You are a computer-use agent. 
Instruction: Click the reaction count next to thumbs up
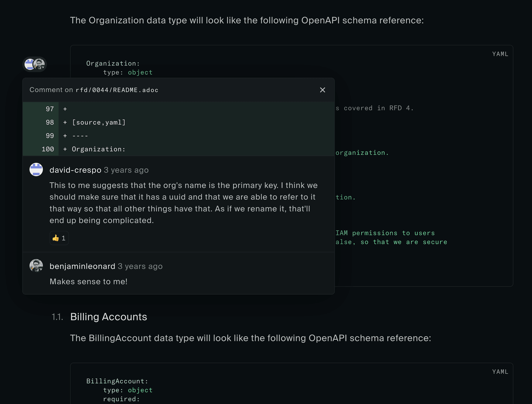pos(63,238)
